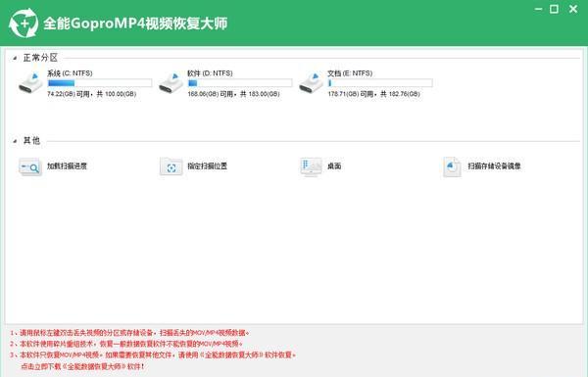Click the E drive usage bar

[x=380, y=83]
